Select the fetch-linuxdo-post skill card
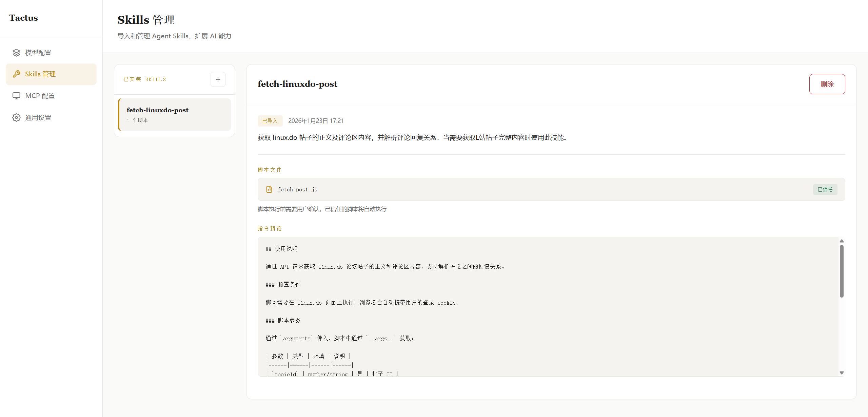The height and width of the screenshot is (417, 868). [175, 115]
